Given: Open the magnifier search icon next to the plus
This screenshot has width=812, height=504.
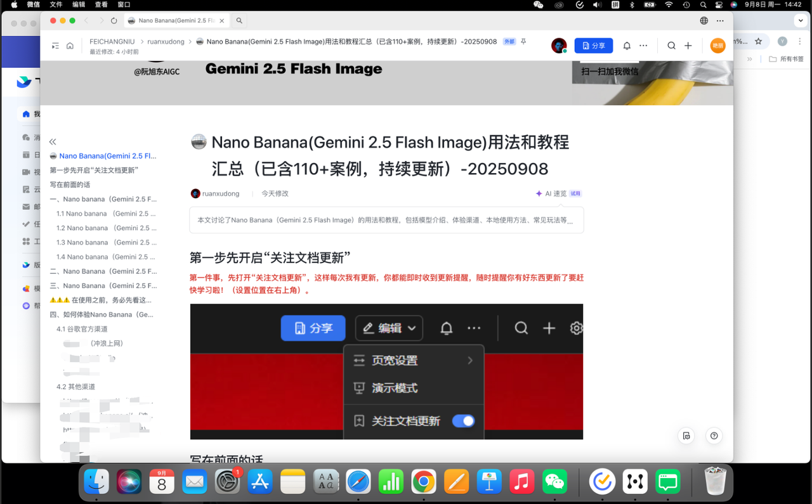Looking at the screenshot, I should pos(671,45).
